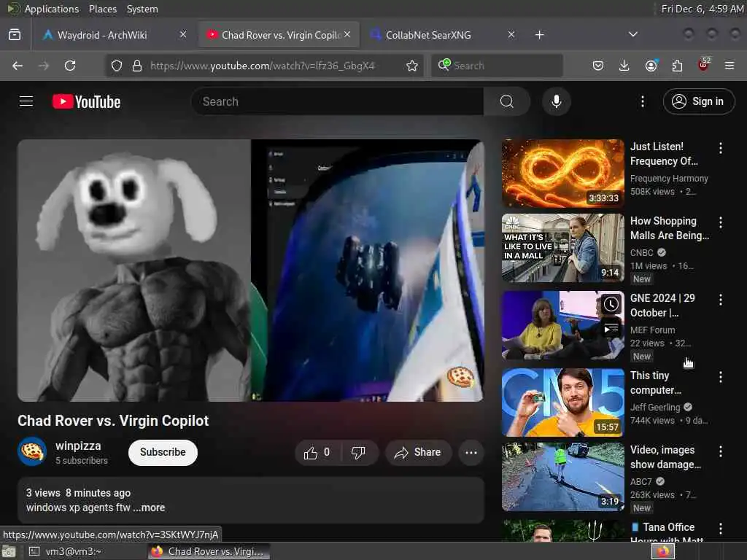Image resolution: width=747 pixels, height=560 pixels.
Task: Click the padlock site info icon
Action: [x=136, y=66]
